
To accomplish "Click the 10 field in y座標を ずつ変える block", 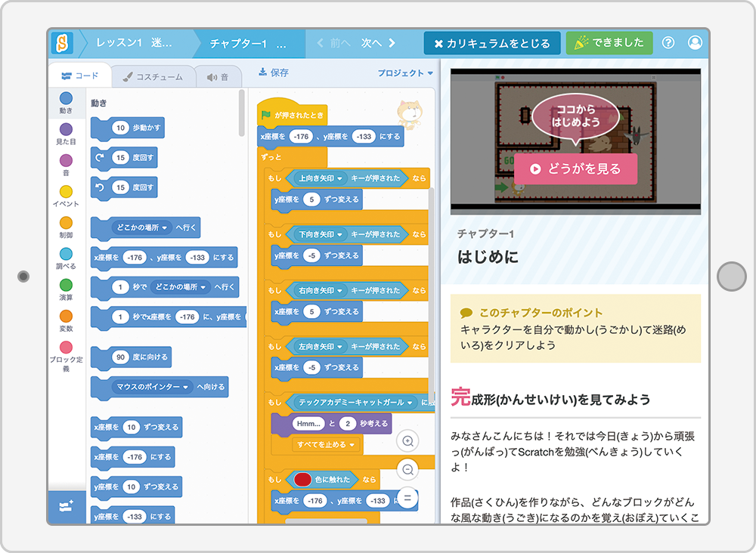I will click(x=131, y=487).
